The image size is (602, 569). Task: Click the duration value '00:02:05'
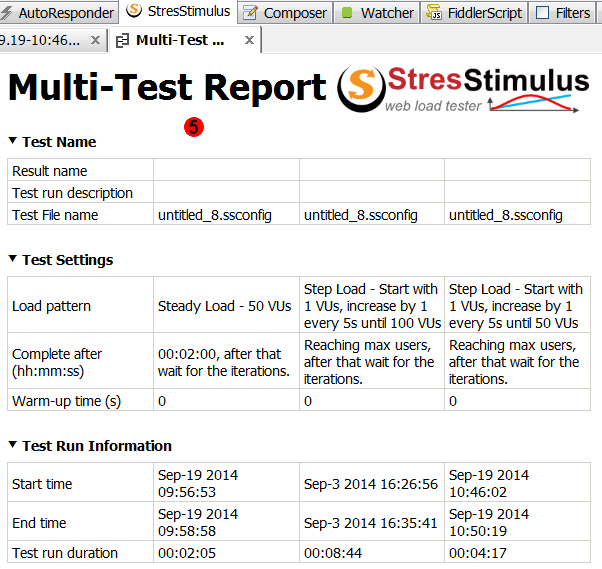pyautogui.click(x=187, y=553)
